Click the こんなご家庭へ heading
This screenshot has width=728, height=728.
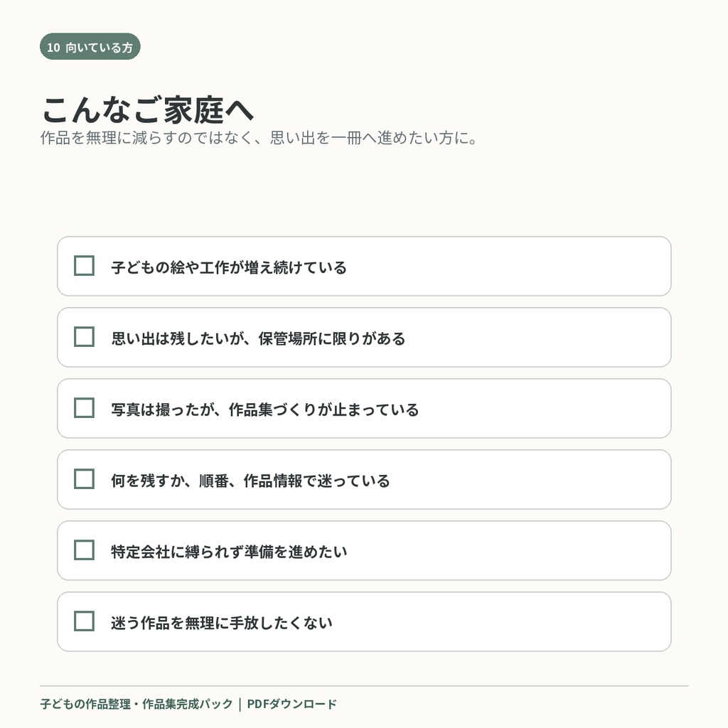pos(148,110)
